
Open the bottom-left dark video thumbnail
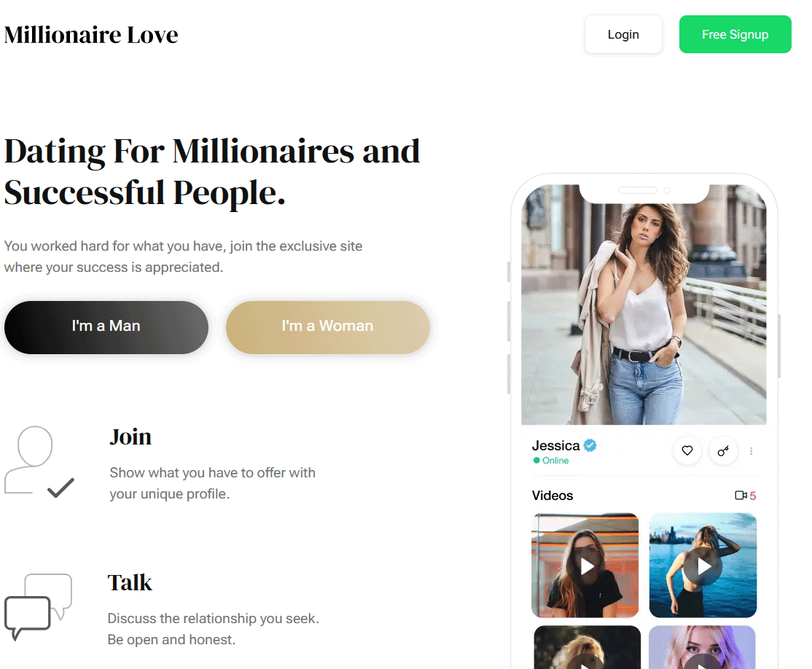click(587, 647)
